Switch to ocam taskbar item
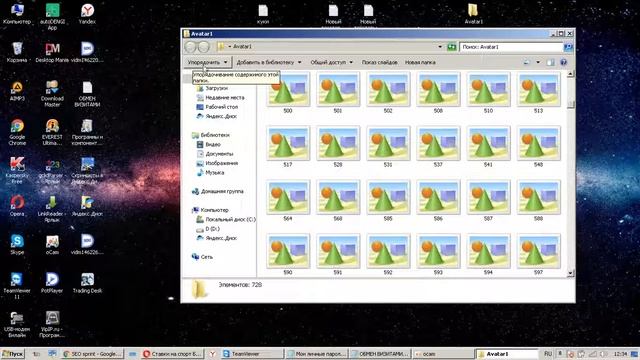Viewport: 640px width, 360px height. click(x=443, y=354)
